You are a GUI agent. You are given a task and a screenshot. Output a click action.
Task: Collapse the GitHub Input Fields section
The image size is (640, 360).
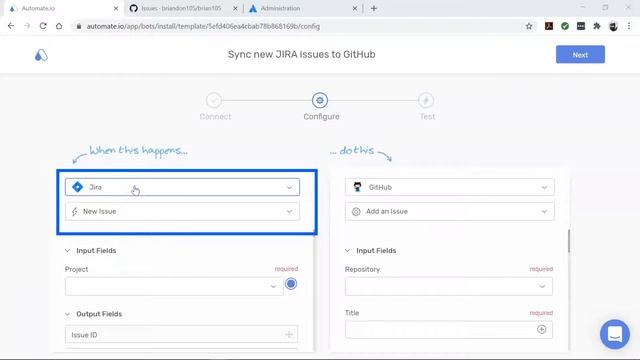[x=347, y=251]
